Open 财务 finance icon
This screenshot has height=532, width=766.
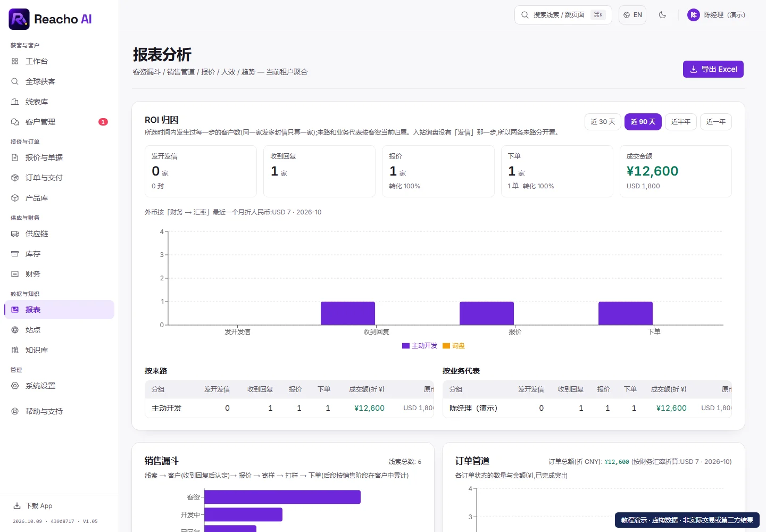coord(15,274)
